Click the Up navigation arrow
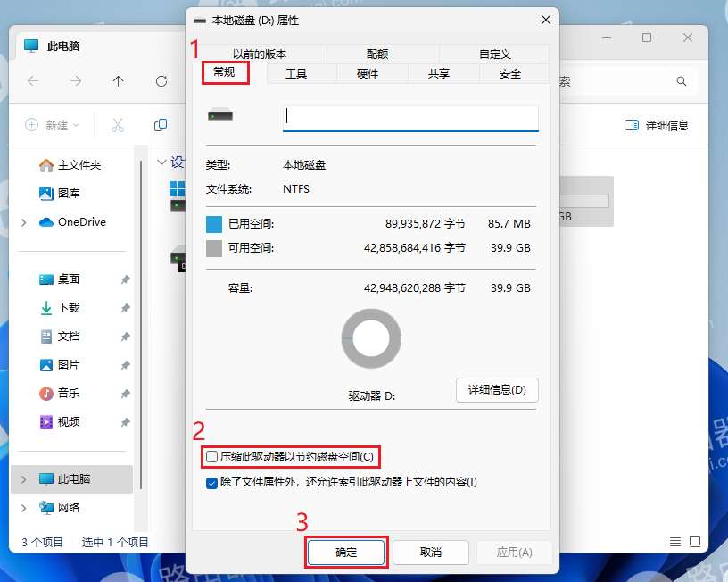This screenshot has height=582, width=728. (118, 81)
